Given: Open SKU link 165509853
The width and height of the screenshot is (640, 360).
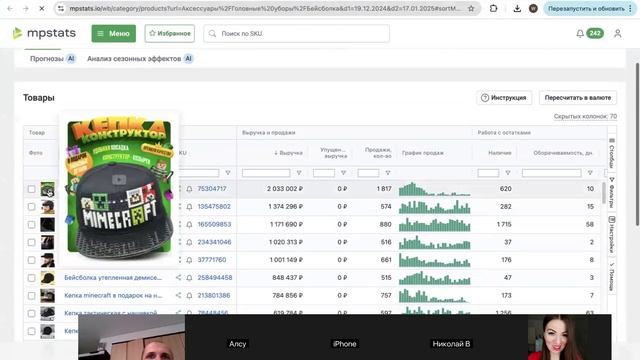Looking at the screenshot, I should pyautogui.click(x=214, y=224).
